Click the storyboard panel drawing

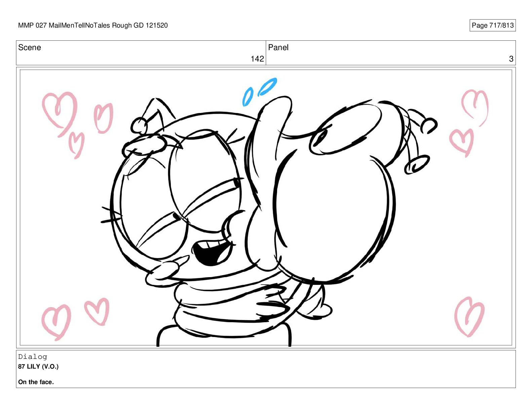(x=266, y=208)
